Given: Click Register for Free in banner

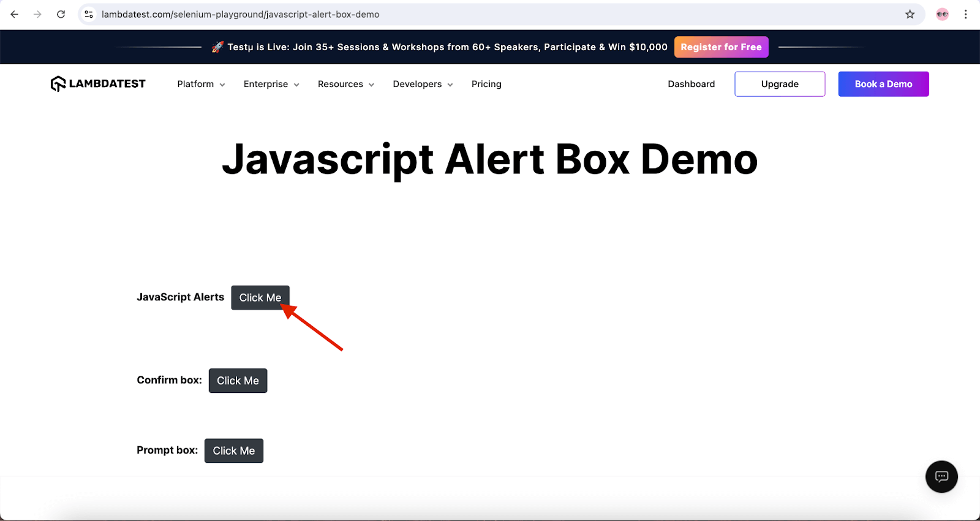Looking at the screenshot, I should click(x=721, y=47).
